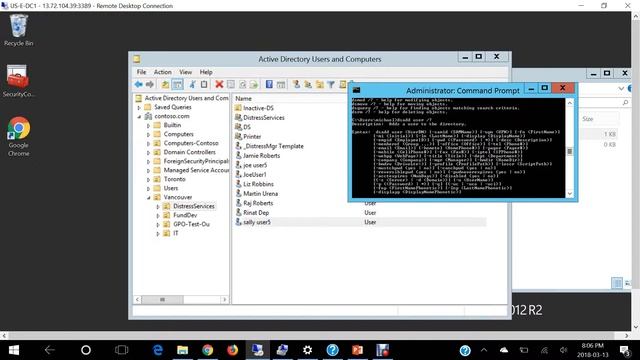Viewport: 640px width, 360px height.
Task: Expand the Toronto OU arrow
Action: tap(149, 179)
